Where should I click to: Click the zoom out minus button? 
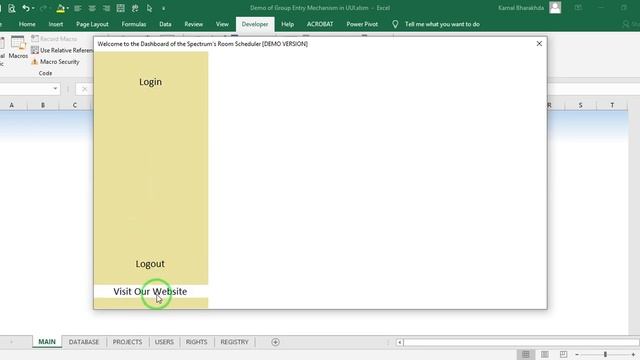[x=577, y=354]
